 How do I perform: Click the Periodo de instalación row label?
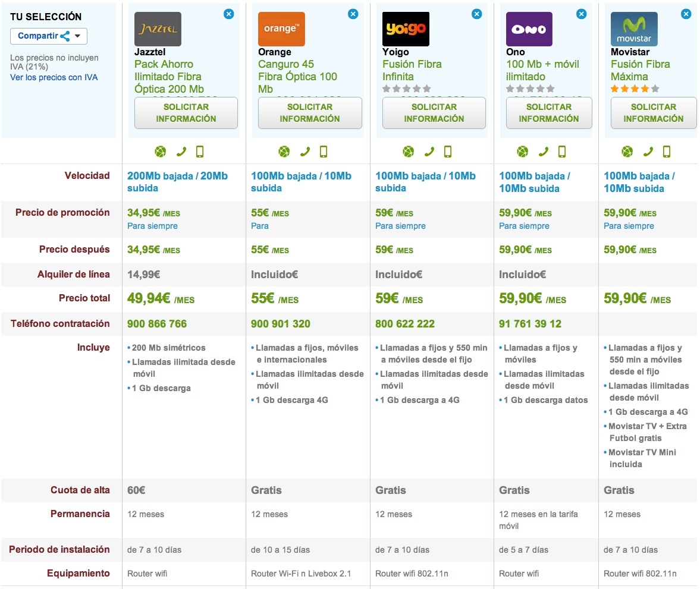click(x=59, y=550)
